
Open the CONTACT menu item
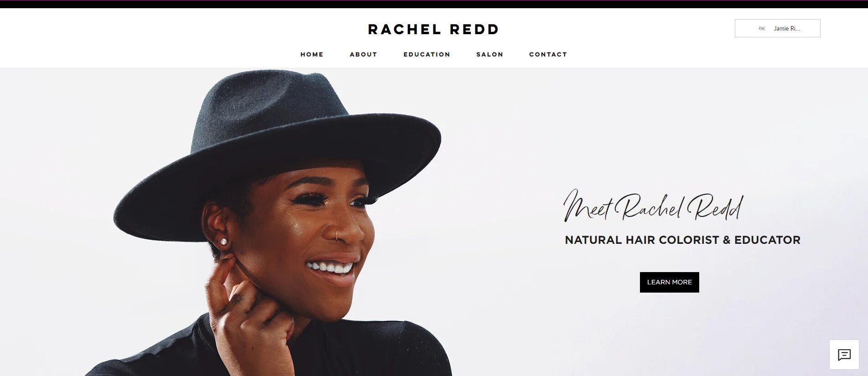click(548, 54)
